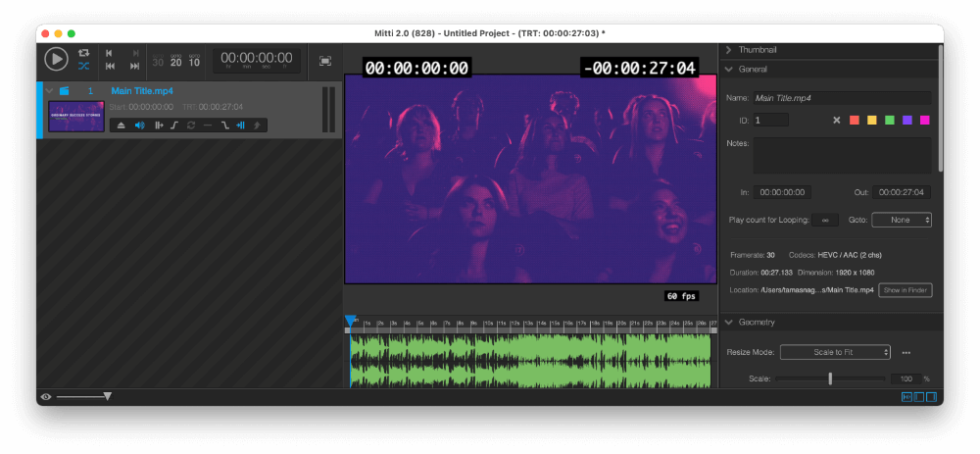Image resolution: width=980 pixels, height=454 pixels.
Task: Select the middle layout icon in the bottom bar
Action: [919, 396]
